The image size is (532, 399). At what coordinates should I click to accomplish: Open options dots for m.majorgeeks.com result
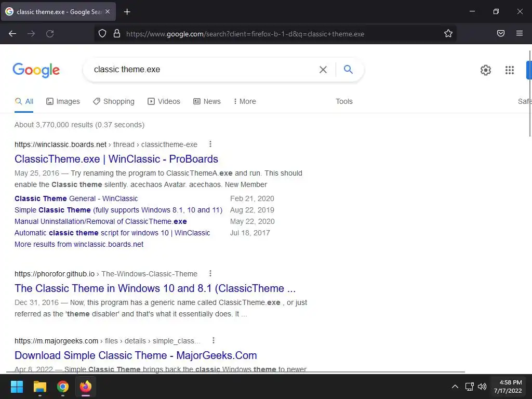213,340
